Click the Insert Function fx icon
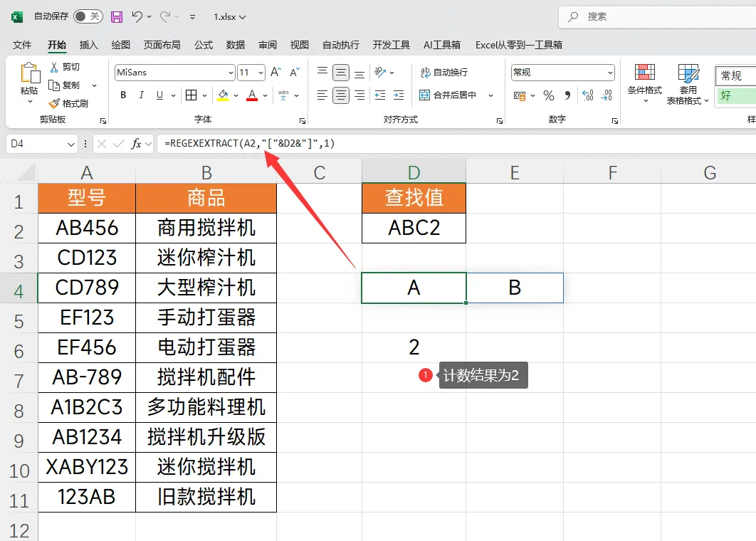The width and height of the screenshot is (756, 541). [137, 144]
